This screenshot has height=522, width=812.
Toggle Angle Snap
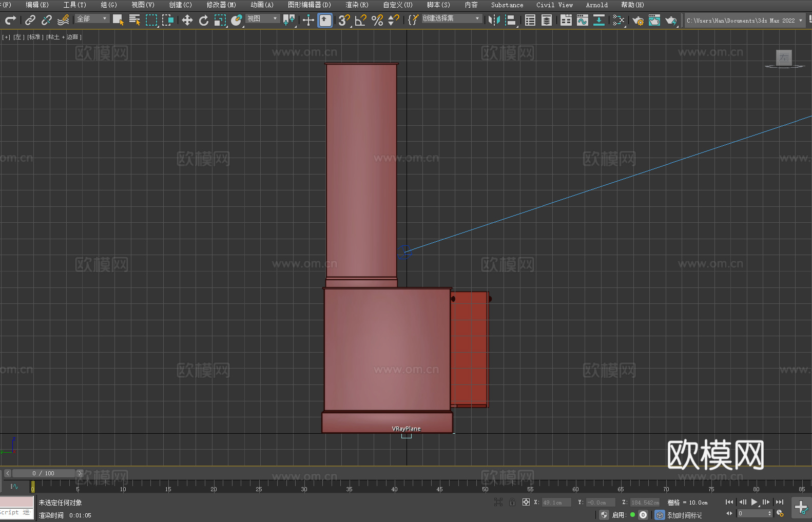point(361,20)
